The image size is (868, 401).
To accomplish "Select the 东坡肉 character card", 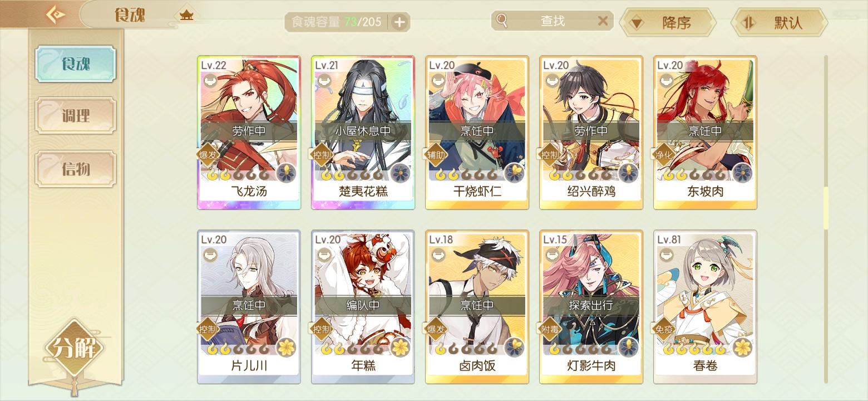I will [x=705, y=133].
